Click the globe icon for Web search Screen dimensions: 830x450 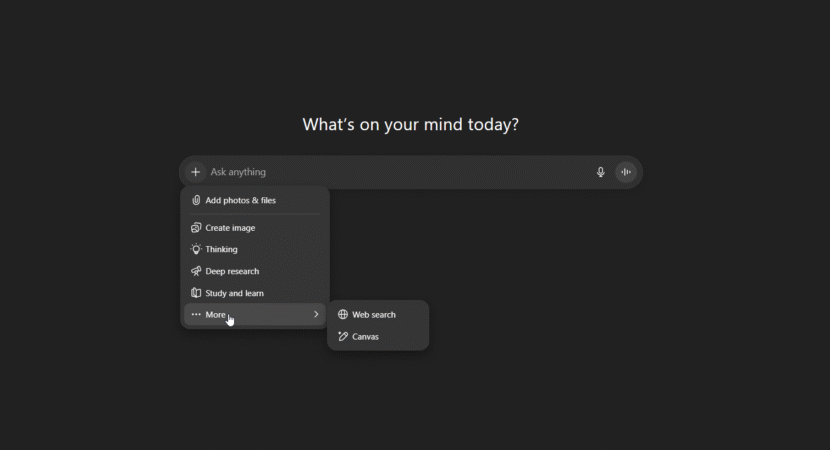343,314
